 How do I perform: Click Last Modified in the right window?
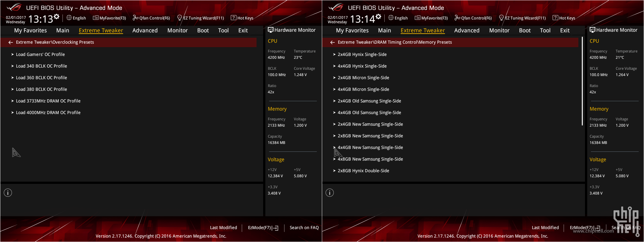point(545,228)
